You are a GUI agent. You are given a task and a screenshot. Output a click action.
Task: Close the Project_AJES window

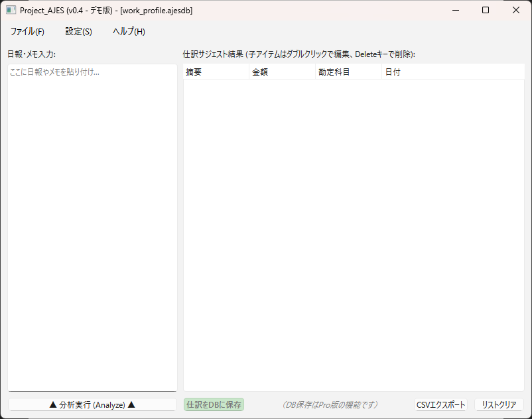coord(516,11)
